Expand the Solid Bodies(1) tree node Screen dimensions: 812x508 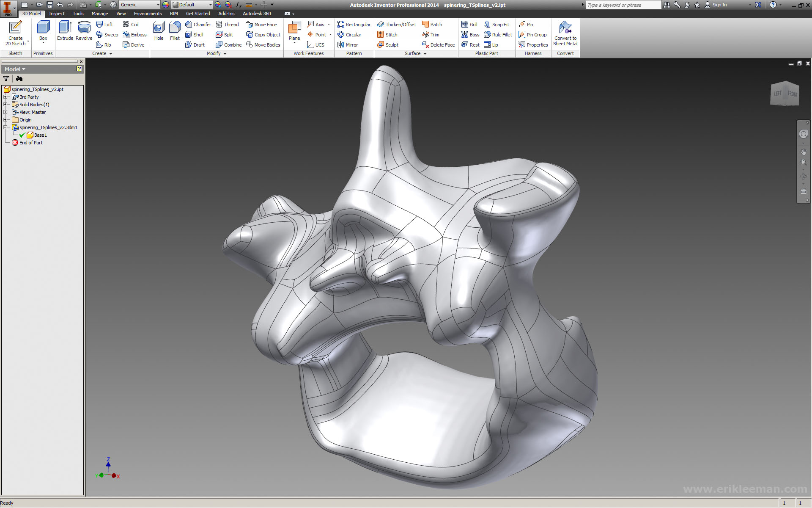[5, 105]
